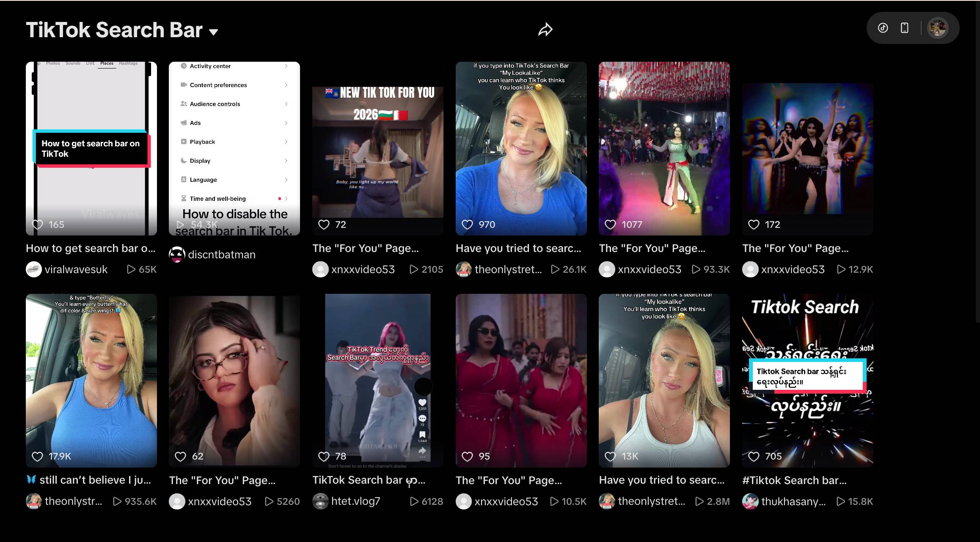Click the '6128' play count text
The width and height of the screenshot is (980, 542).
coord(432,501)
